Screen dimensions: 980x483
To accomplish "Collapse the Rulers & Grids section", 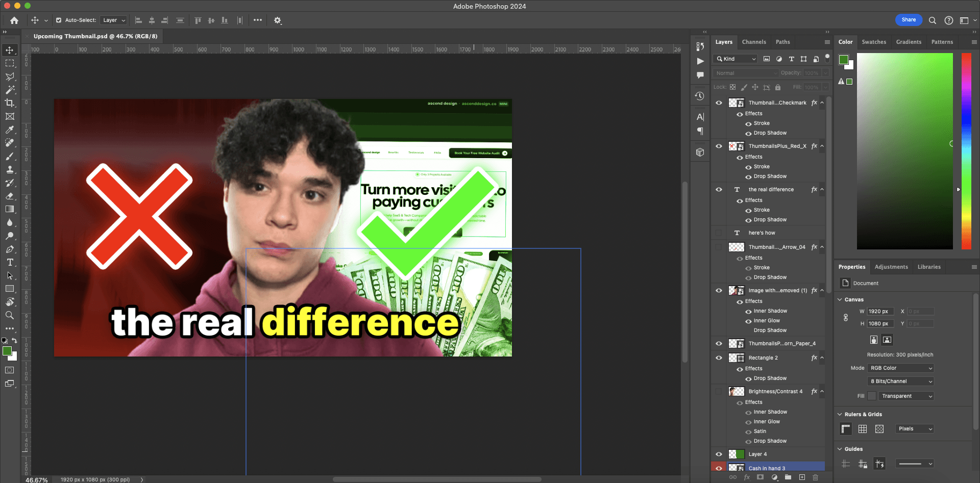I will click(x=840, y=415).
